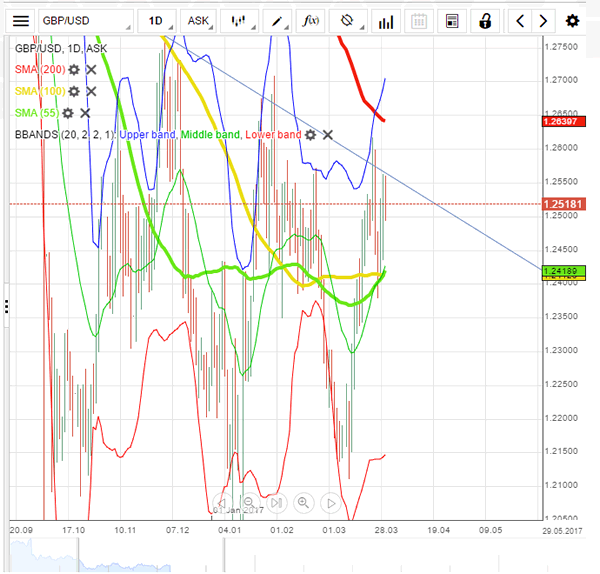Remove the SMA (55) indicator
Viewport: 600px width, 574px height.
click(x=85, y=113)
